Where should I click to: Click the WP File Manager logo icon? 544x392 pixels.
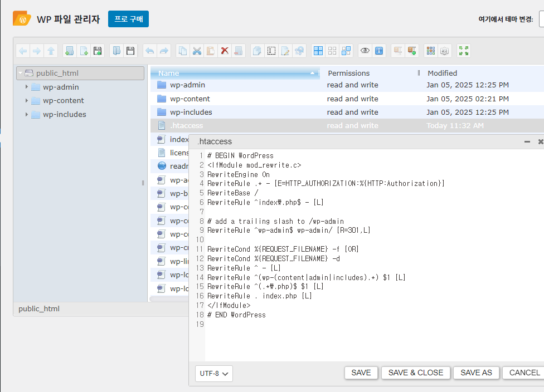point(22,19)
